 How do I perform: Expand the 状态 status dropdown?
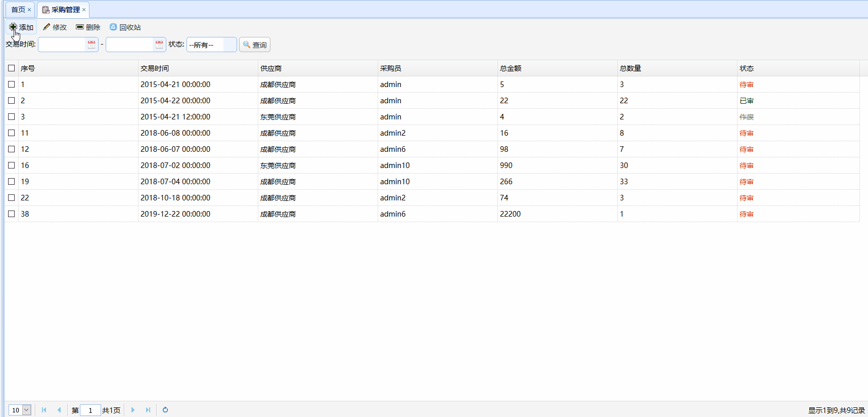tap(230, 45)
